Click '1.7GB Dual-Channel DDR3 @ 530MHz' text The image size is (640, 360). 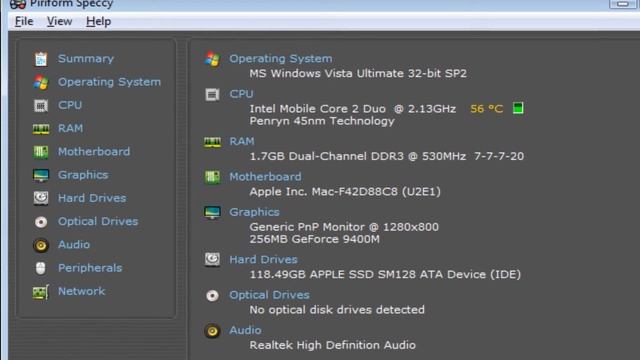(x=358, y=156)
